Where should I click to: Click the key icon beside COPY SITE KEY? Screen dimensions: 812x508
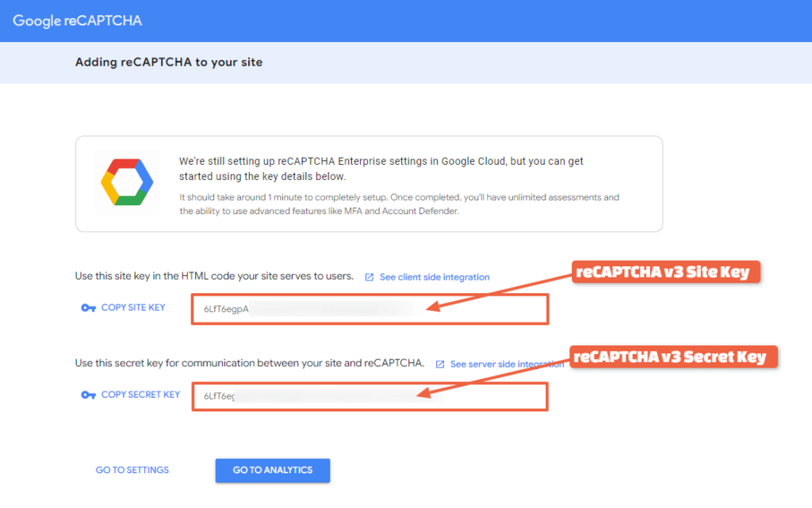(x=89, y=307)
